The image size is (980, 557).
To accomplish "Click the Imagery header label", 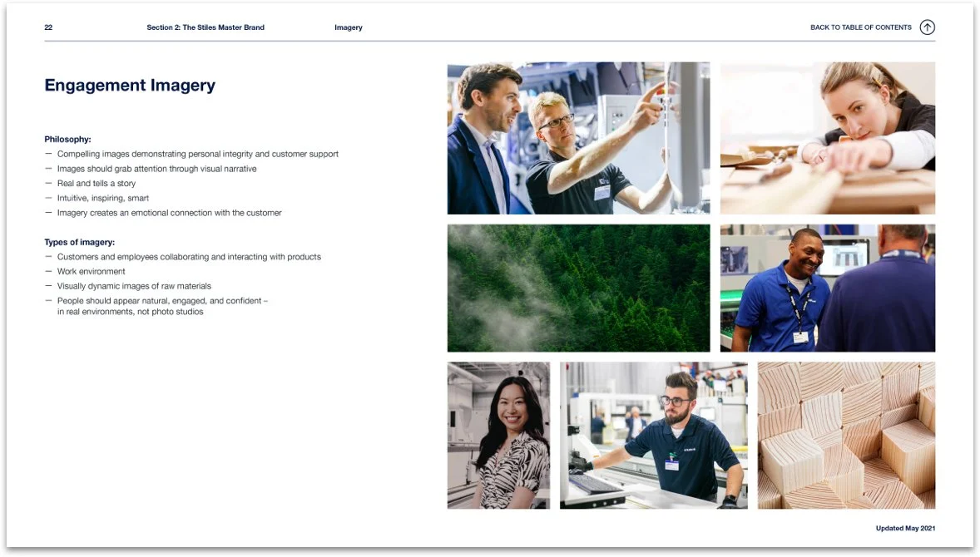I will [x=348, y=27].
